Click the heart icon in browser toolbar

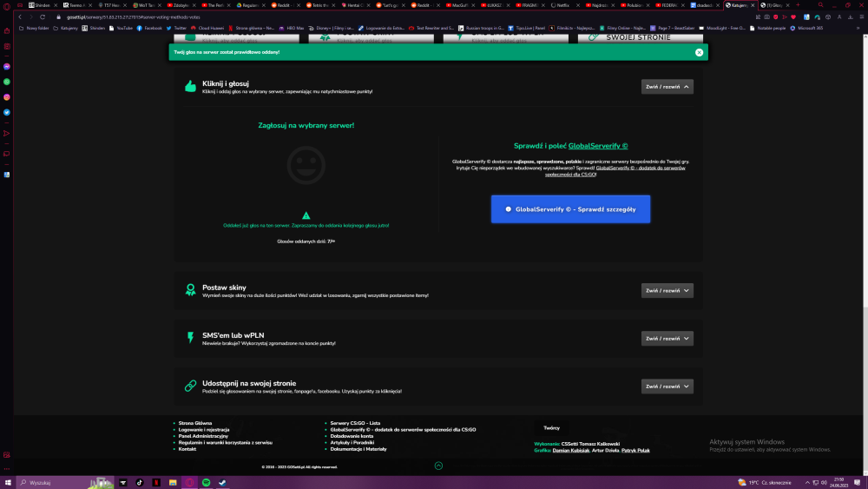pos(793,17)
